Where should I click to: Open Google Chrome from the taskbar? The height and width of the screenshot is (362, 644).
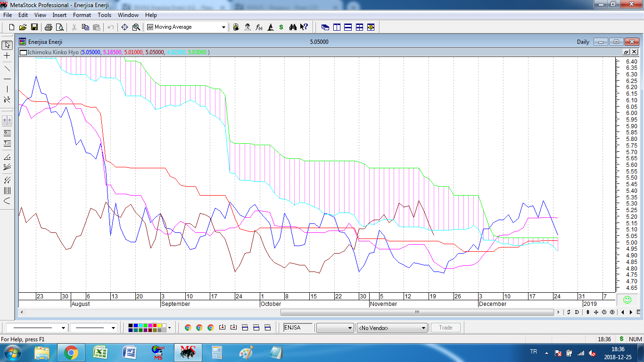coord(71,353)
